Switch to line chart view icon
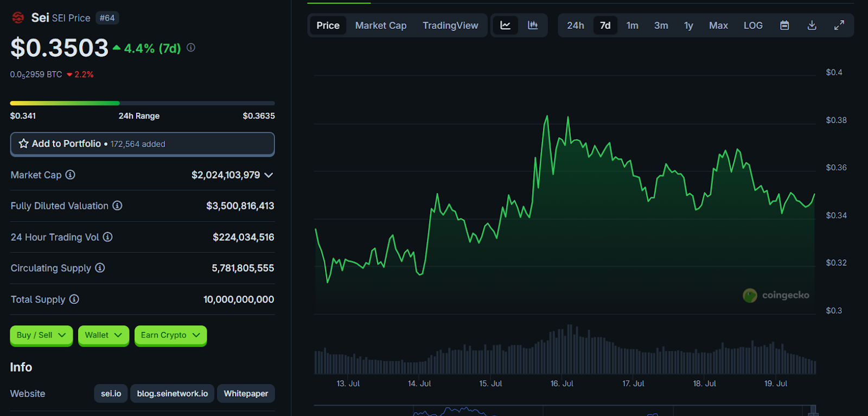 click(x=505, y=25)
